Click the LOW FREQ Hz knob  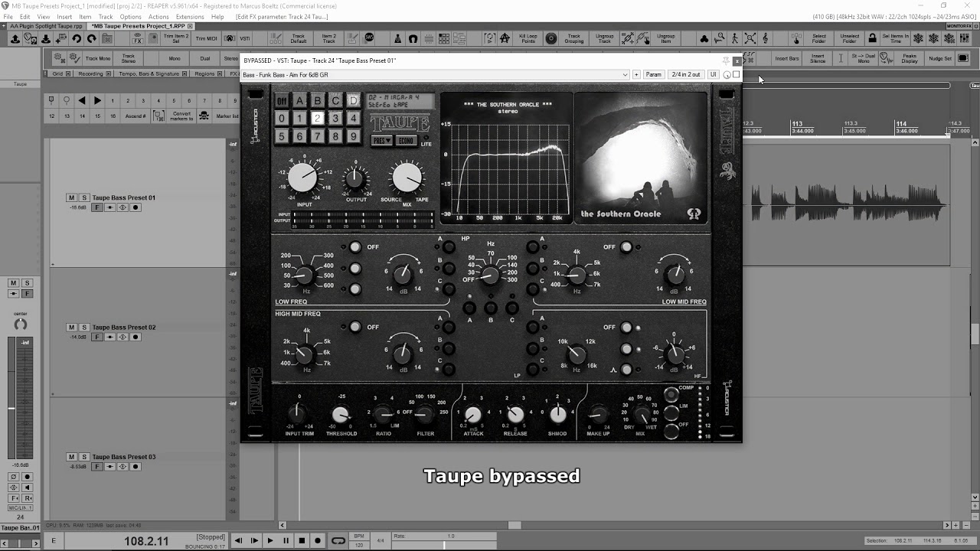pyautogui.click(x=305, y=275)
